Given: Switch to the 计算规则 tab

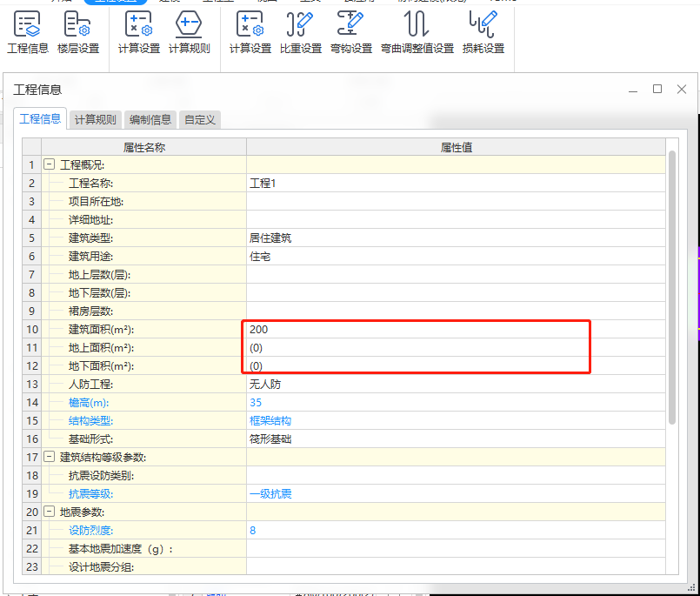Looking at the screenshot, I should tap(95, 120).
